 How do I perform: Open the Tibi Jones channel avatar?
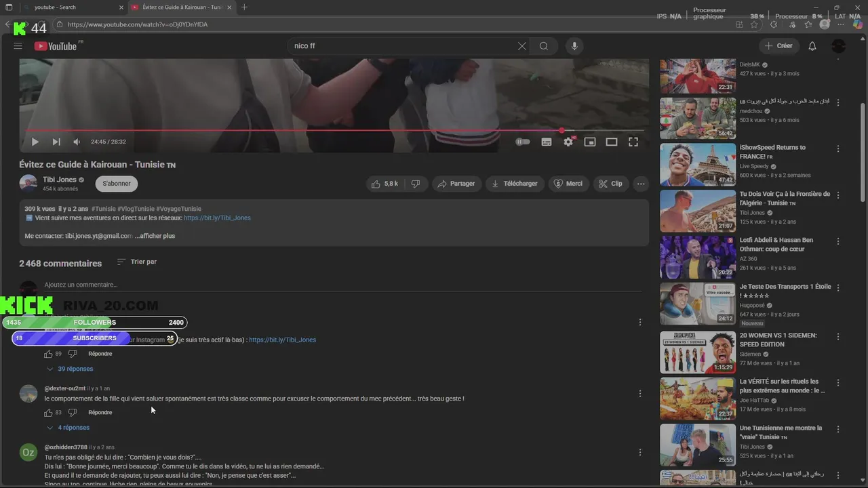click(x=28, y=184)
